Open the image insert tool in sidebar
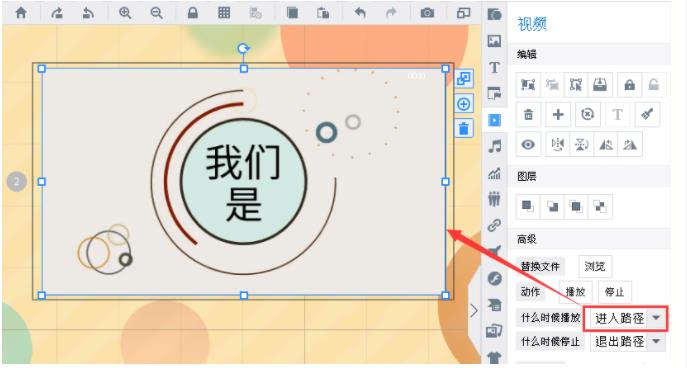This screenshot has width=687, height=368. tap(494, 41)
